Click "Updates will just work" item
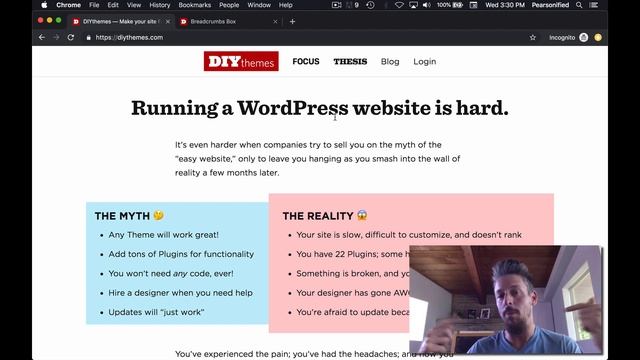The height and width of the screenshot is (360, 640). 156,312
